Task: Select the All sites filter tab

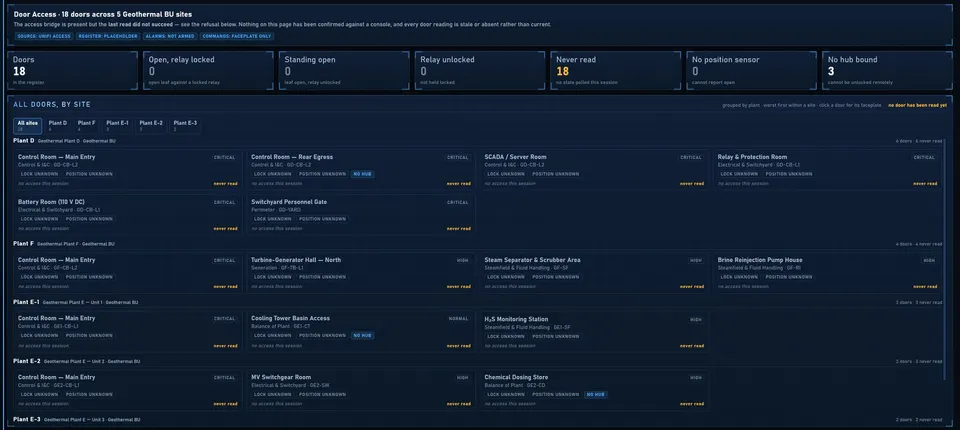Action: (28, 126)
